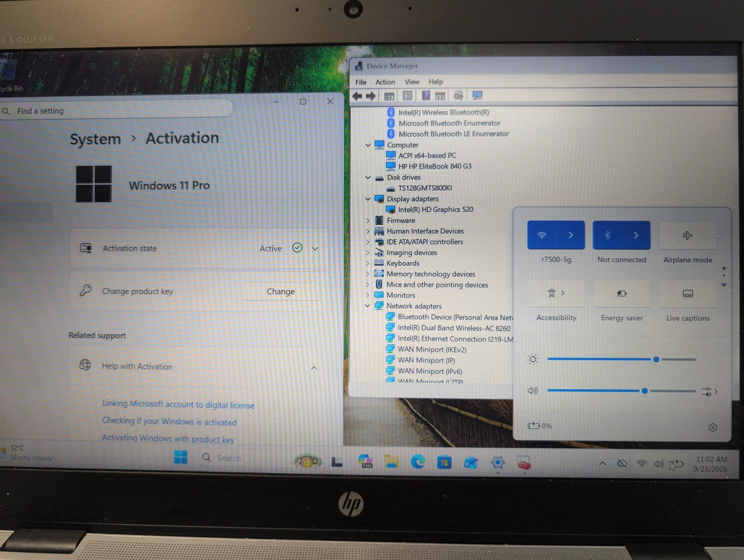
Task: Toggle the Bluetooth quick setting button
Action: point(608,235)
